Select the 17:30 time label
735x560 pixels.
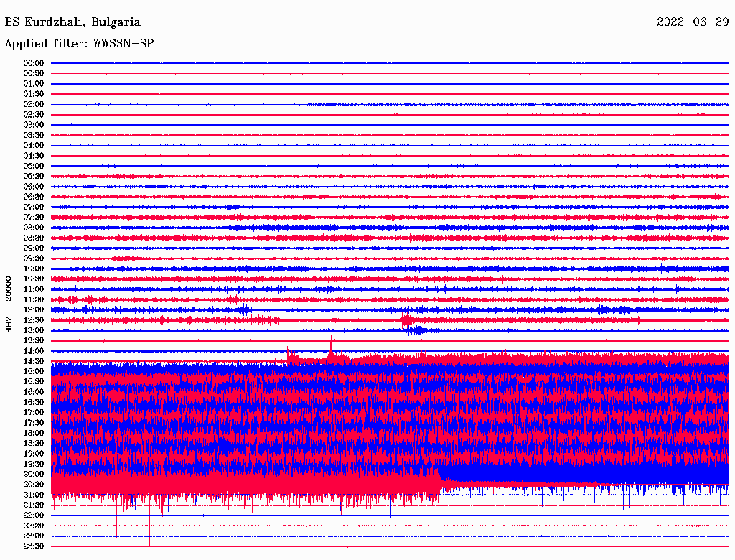[34, 423]
